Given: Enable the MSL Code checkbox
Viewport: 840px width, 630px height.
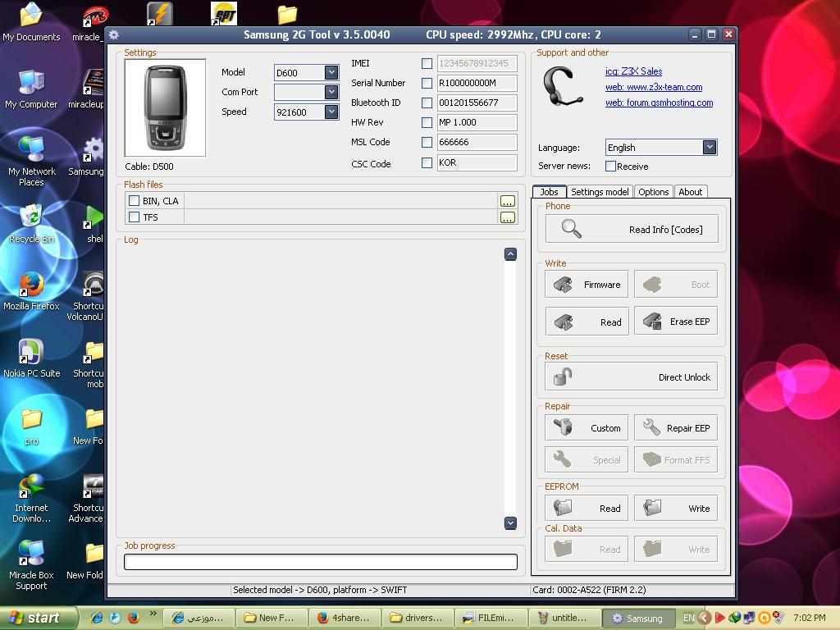Looking at the screenshot, I should [x=427, y=143].
